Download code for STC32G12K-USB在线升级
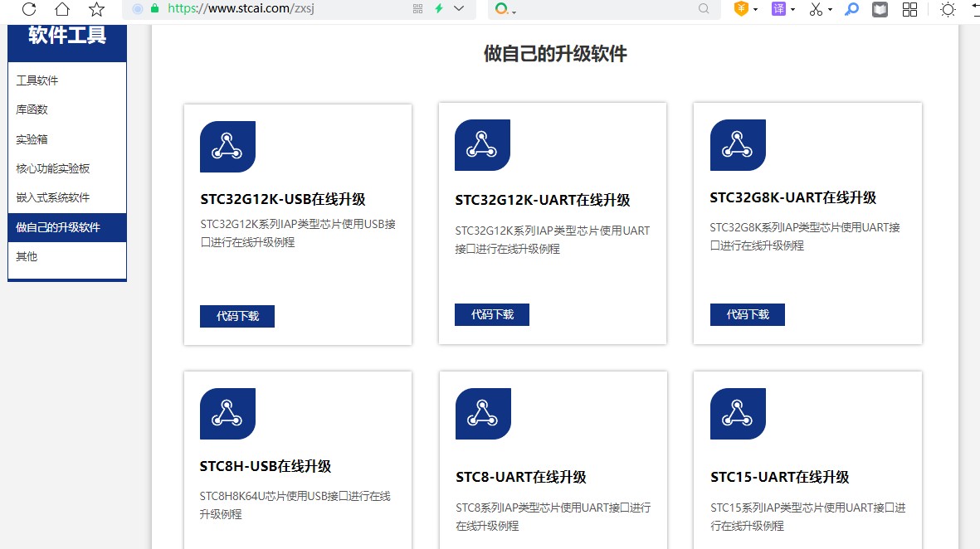The width and height of the screenshot is (980, 549). [236, 316]
